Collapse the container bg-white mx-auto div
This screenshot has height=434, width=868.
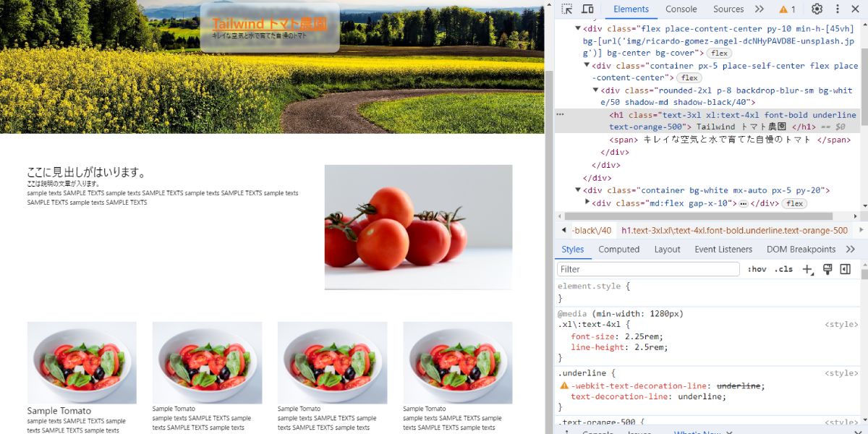tap(578, 190)
